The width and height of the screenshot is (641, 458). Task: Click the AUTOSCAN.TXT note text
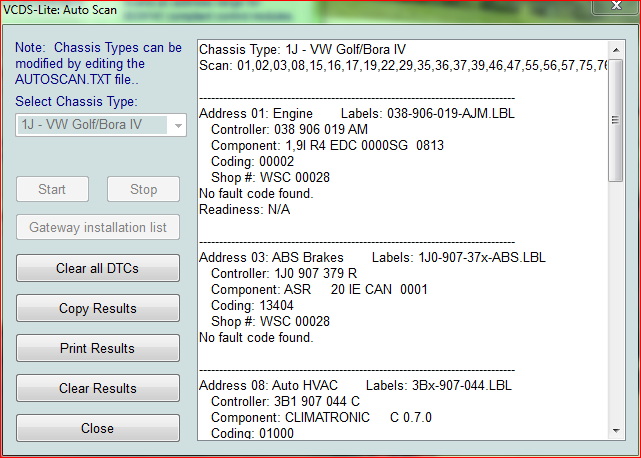pyautogui.click(x=99, y=63)
